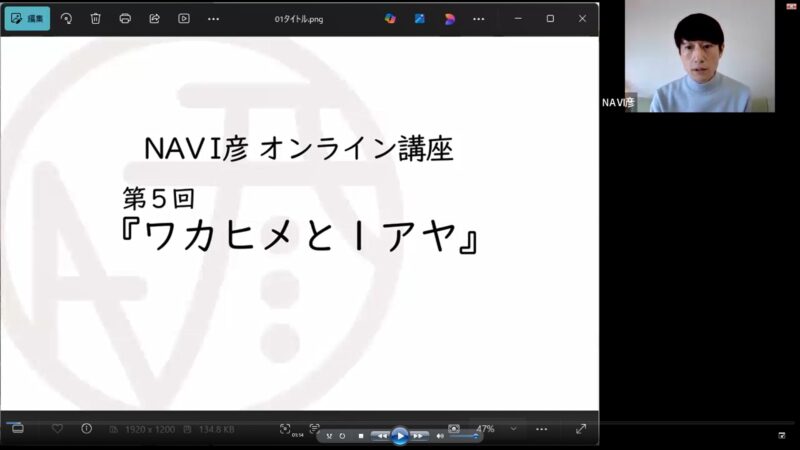Maximize the Photos window
Viewport: 800px width, 450px height.
(x=550, y=18)
